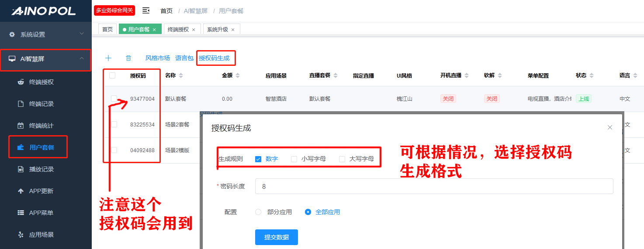Select the 部分应用 radio option

258,212
